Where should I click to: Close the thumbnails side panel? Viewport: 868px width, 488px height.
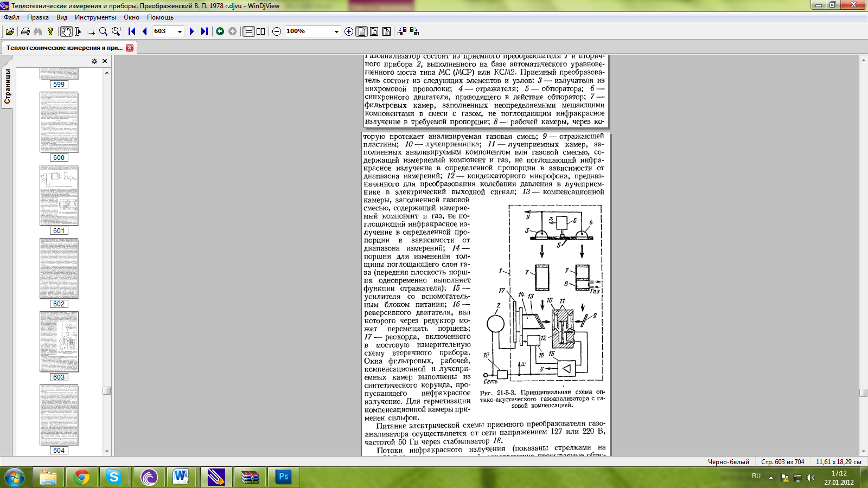click(105, 61)
